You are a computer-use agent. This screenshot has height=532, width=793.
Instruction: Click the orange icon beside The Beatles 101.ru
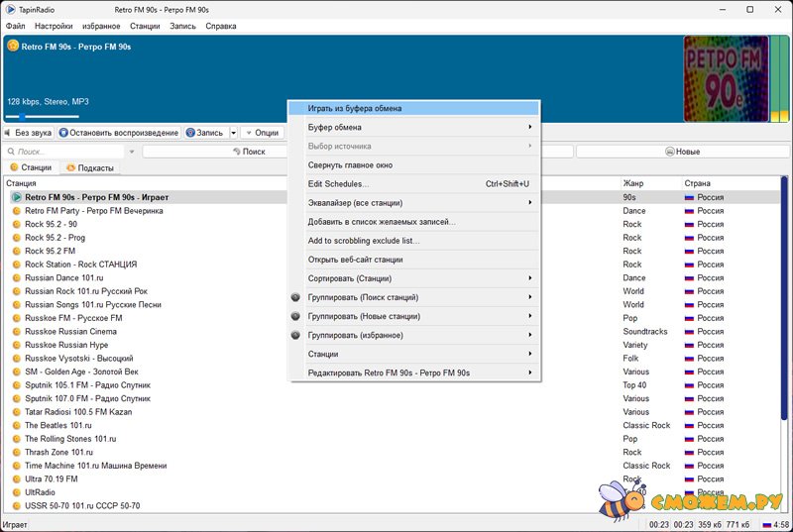pyautogui.click(x=16, y=425)
